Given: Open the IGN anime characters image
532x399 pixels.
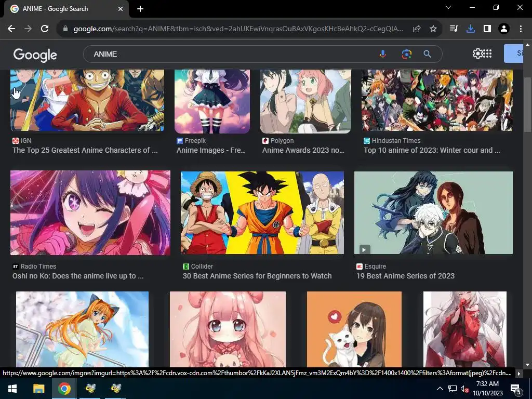Looking at the screenshot, I should [x=87, y=100].
